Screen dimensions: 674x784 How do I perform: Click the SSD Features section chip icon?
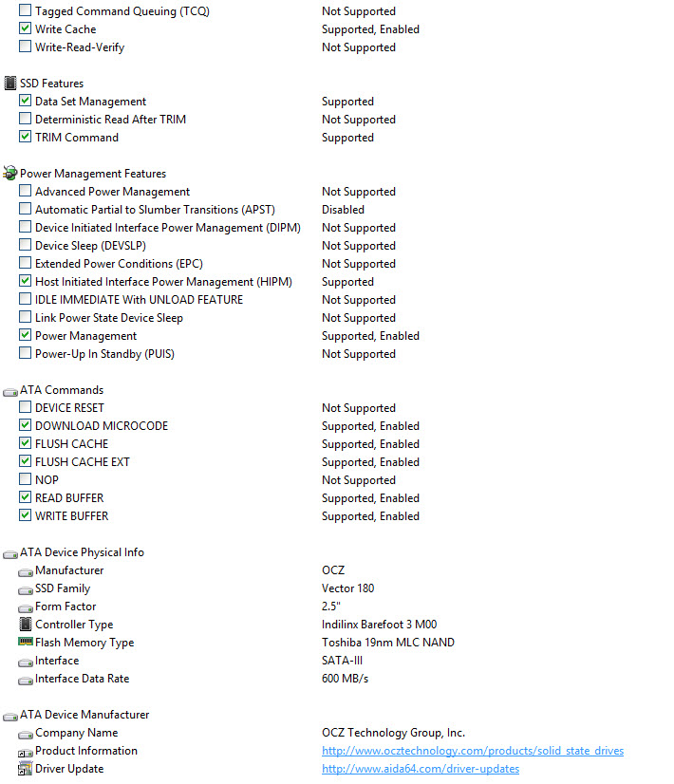pyautogui.click(x=10, y=83)
